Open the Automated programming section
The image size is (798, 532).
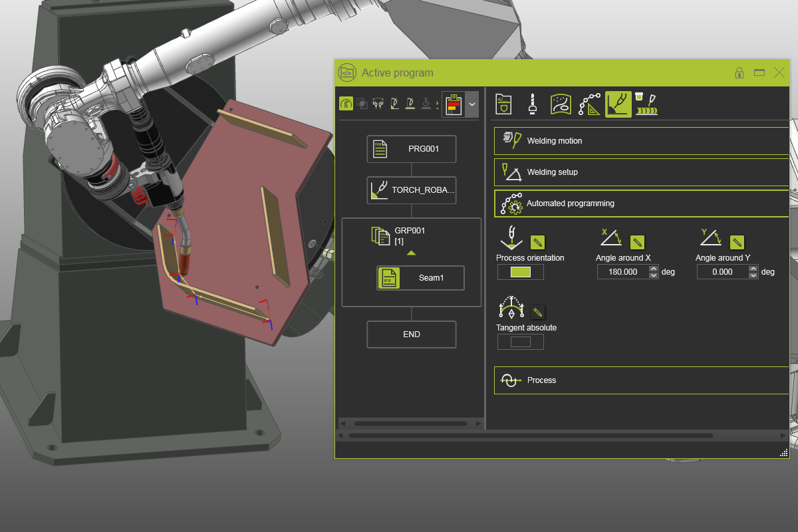click(640, 203)
